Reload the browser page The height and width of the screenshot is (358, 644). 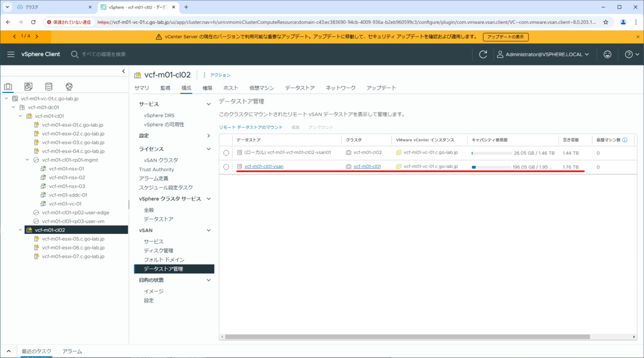coord(33,22)
